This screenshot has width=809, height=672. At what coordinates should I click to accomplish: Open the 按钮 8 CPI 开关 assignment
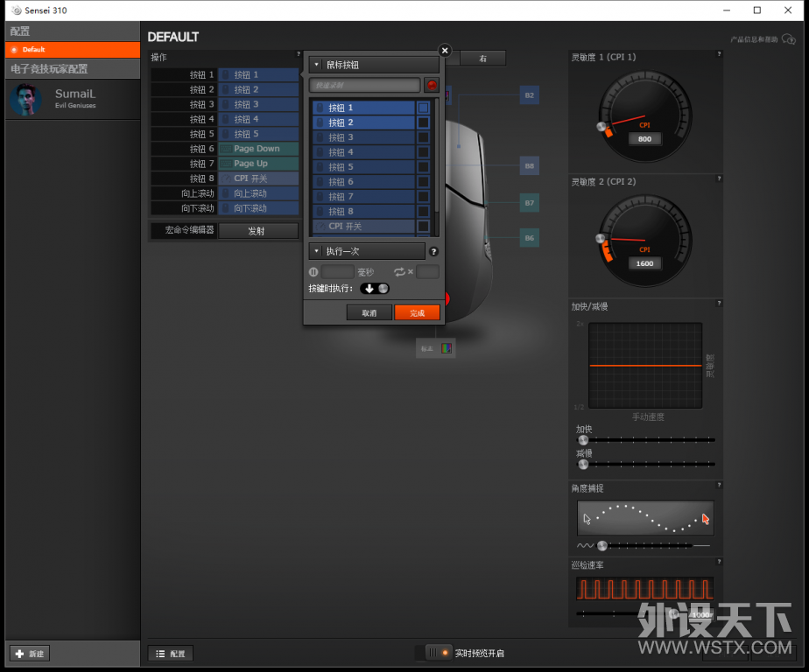258,178
